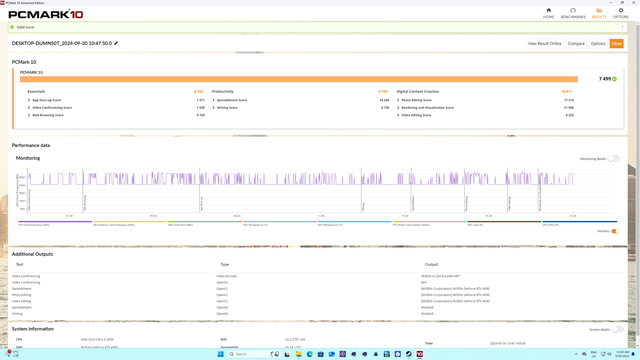Select GPU Load red legend
Screen dimensions: 640x360
(504, 223)
